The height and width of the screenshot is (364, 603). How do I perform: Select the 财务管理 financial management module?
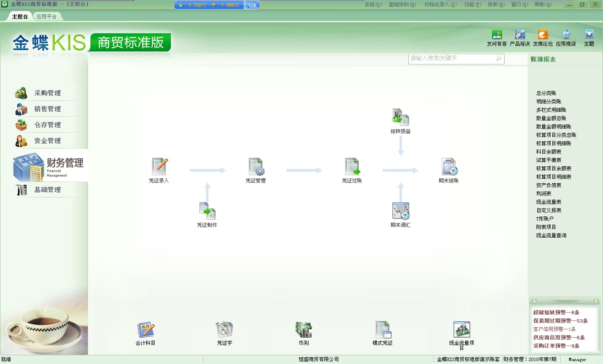tap(49, 166)
